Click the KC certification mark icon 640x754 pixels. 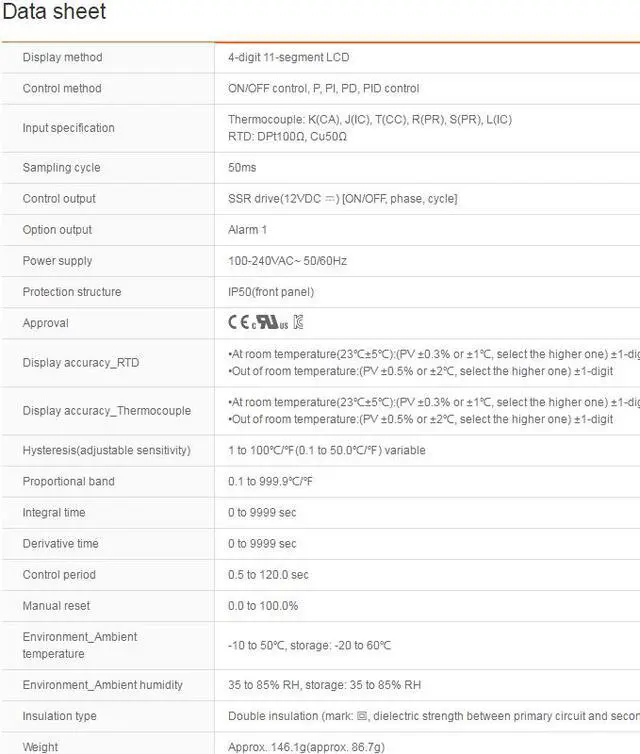(x=298, y=323)
